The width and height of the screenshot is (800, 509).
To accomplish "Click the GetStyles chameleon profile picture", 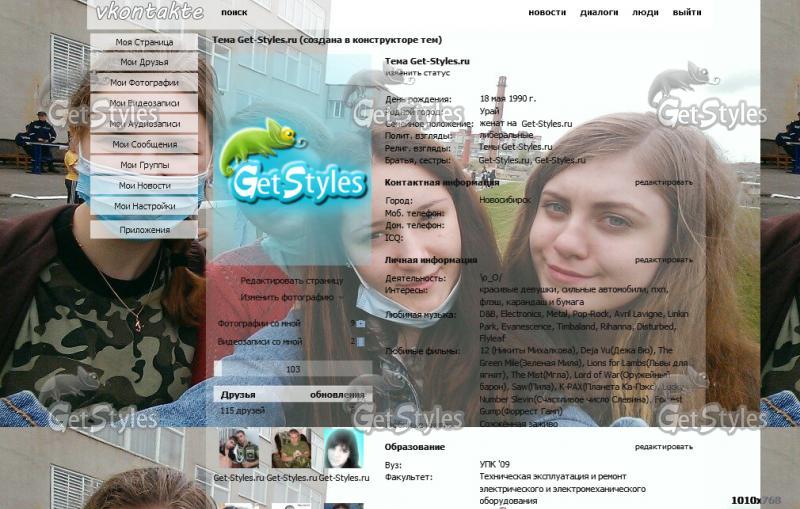I will point(292,162).
